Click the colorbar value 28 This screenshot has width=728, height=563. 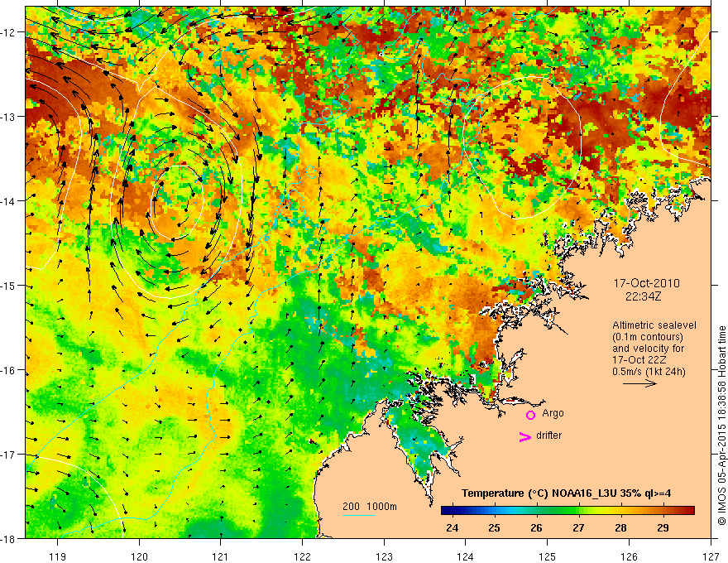620,528
